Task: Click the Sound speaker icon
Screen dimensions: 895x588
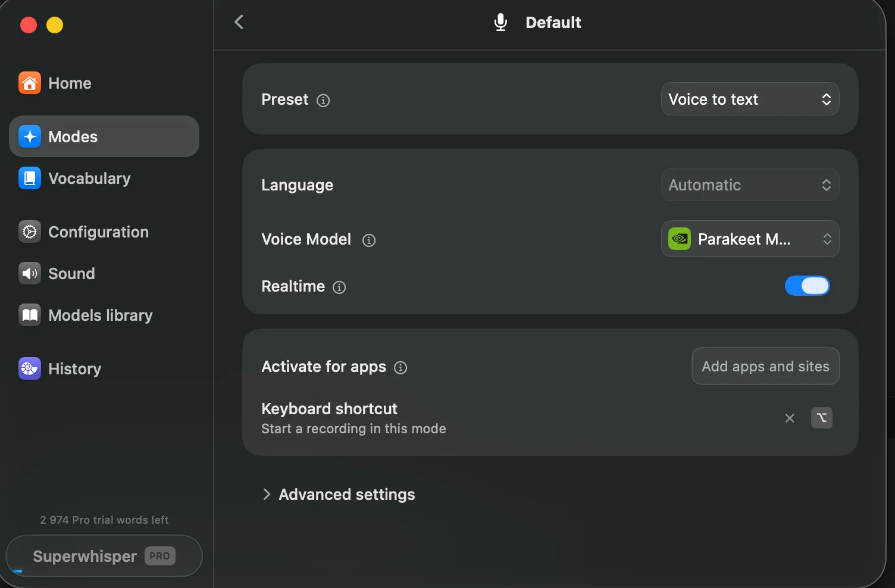Action: (30, 273)
